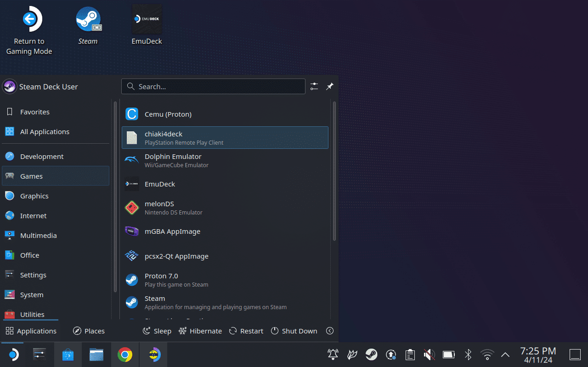The width and height of the screenshot is (588, 367).
Task: Expand more session options arrow
Action: click(330, 331)
